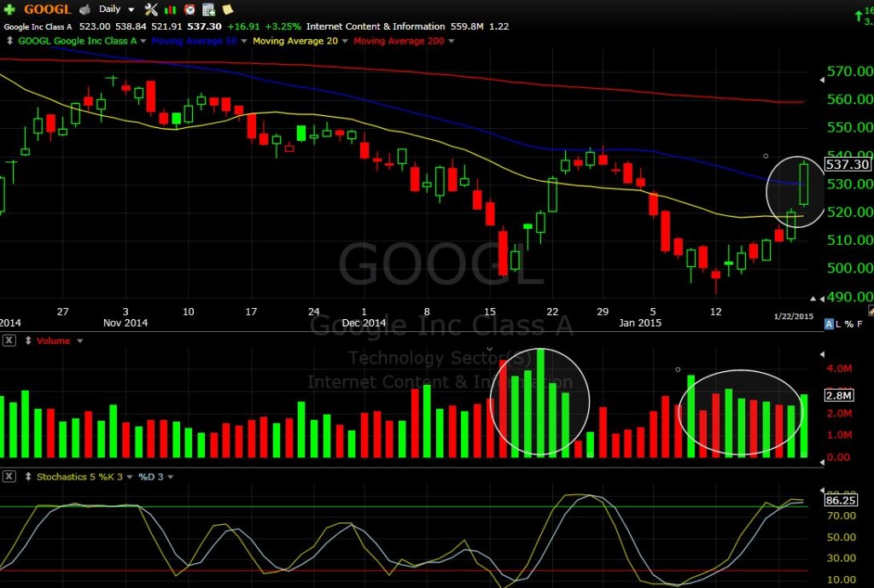Click the 2.8M current volume label

tap(839, 395)
